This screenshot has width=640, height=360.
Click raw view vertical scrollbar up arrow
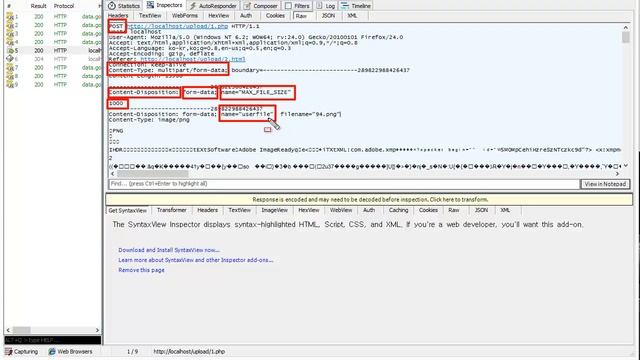(x=625, y=27)
